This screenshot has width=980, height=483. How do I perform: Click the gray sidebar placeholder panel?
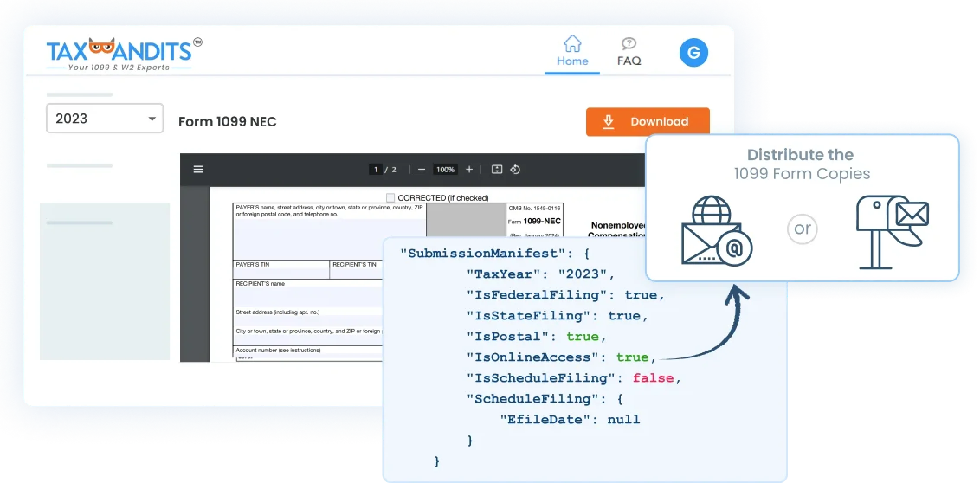coord(105,281)
